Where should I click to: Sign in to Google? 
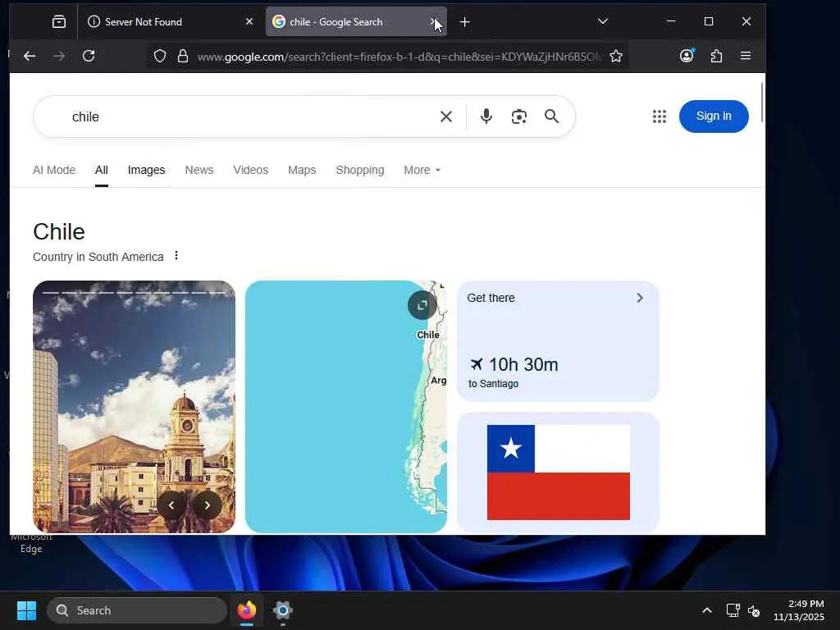(714, 116)
